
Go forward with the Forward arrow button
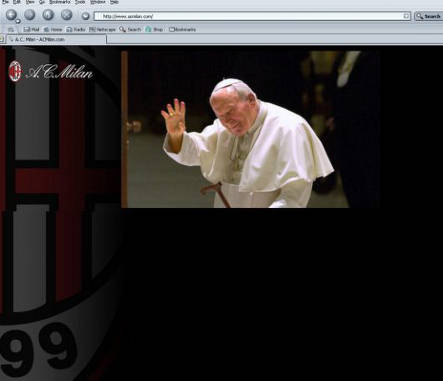[x=29, y=15]
